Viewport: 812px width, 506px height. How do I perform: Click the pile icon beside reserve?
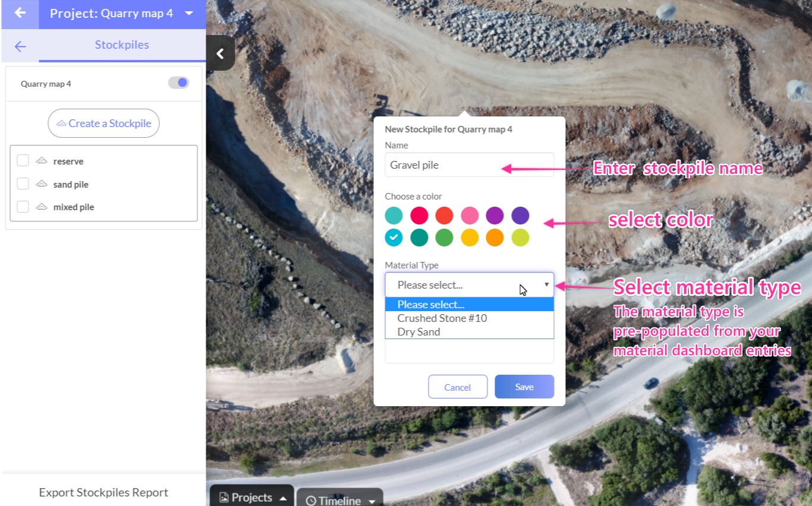tap(42, 161)
